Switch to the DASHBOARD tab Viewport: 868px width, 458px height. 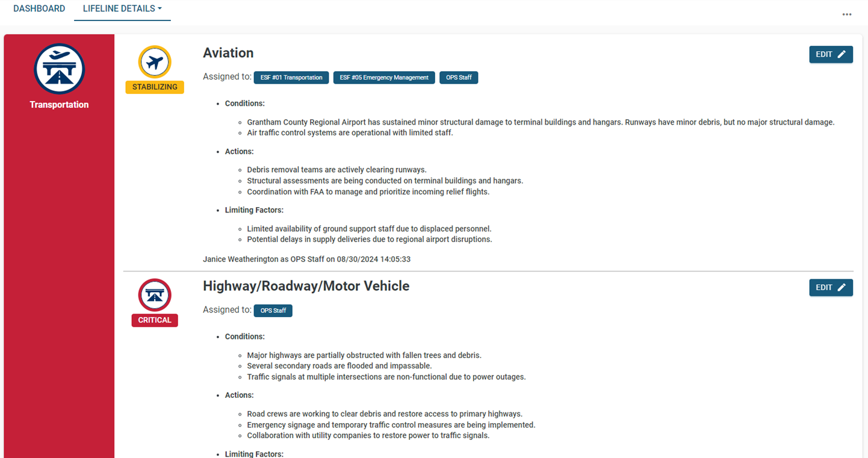click(x=39, y=8)
